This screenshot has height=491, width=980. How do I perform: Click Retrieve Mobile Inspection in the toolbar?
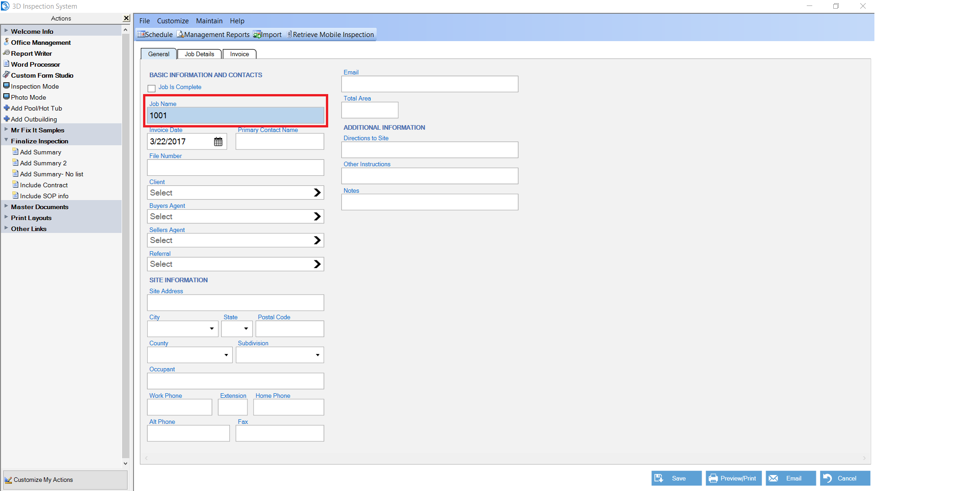pyautogui.click(x=330, y=35)
